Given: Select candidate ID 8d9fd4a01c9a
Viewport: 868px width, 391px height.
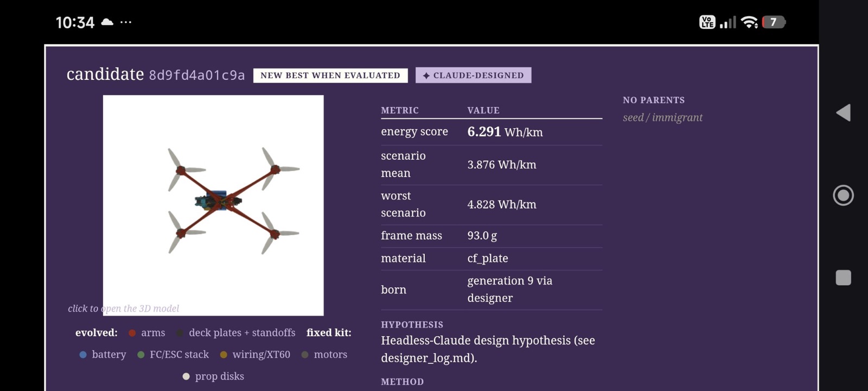Looking at the screenshot, I should click(x=197, y=75).
